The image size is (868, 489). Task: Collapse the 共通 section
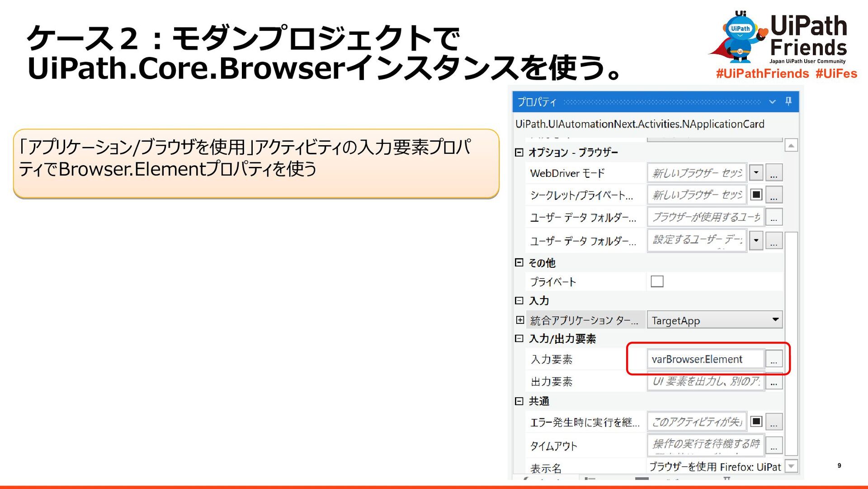coord(519,401)
